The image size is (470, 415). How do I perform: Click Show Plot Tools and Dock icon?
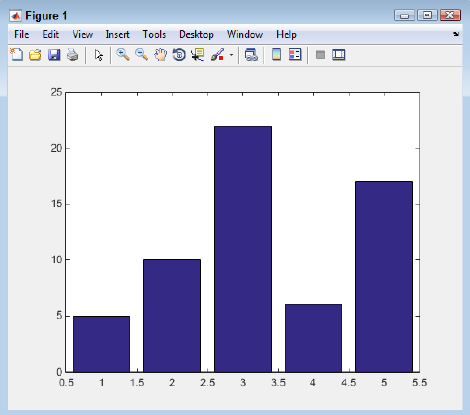tap(339, 55)
